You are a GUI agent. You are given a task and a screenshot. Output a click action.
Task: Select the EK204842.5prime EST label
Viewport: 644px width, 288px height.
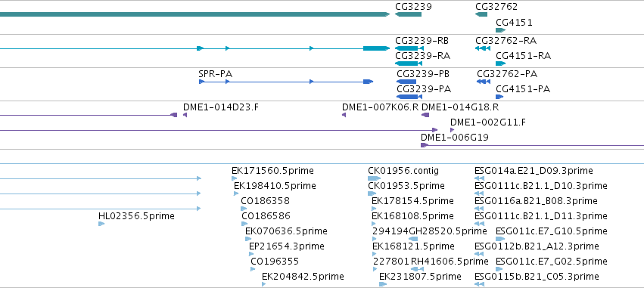[303, 277]
